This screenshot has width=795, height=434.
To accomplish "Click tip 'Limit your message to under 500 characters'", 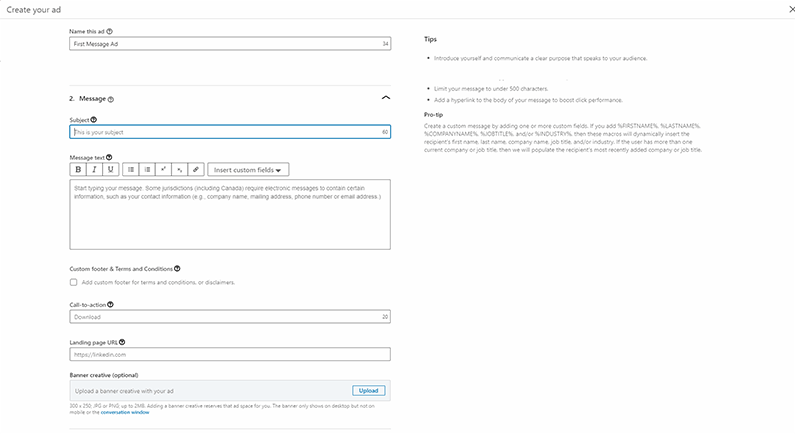I will pos(491,89).
